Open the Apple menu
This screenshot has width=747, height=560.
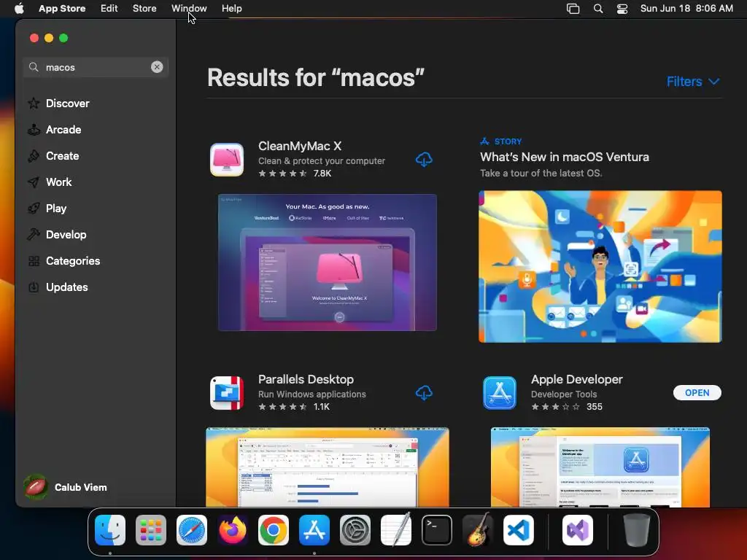point(19,8)
